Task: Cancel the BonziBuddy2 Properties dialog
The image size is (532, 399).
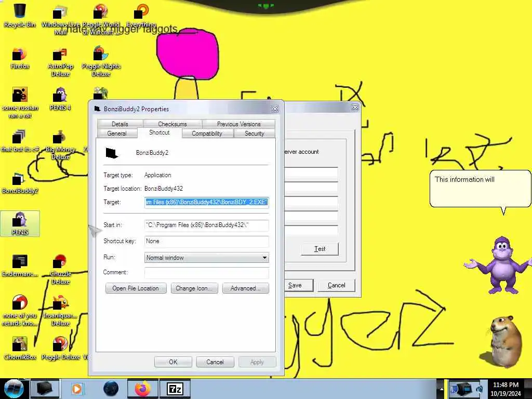Action: [x=215, y=362]
